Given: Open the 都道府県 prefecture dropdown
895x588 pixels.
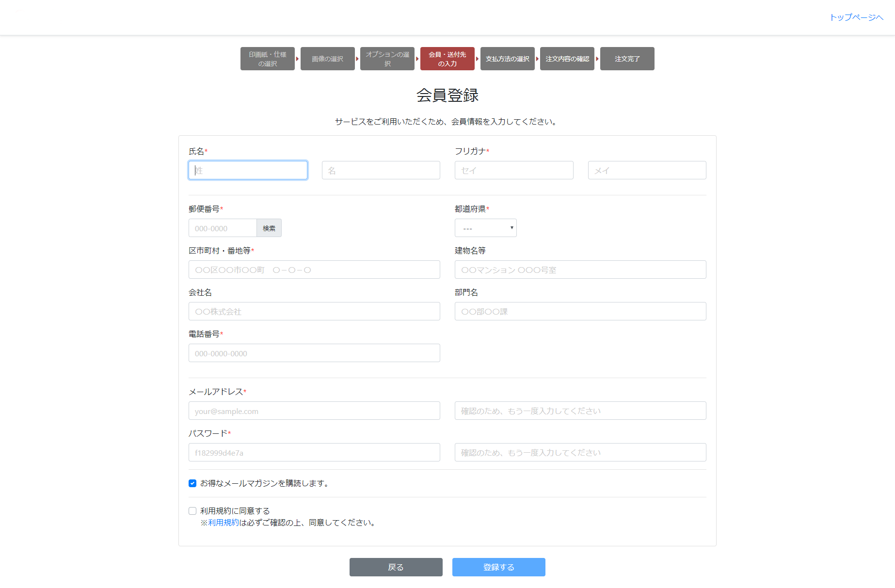Looking at the screenshot, I should 485,228.
